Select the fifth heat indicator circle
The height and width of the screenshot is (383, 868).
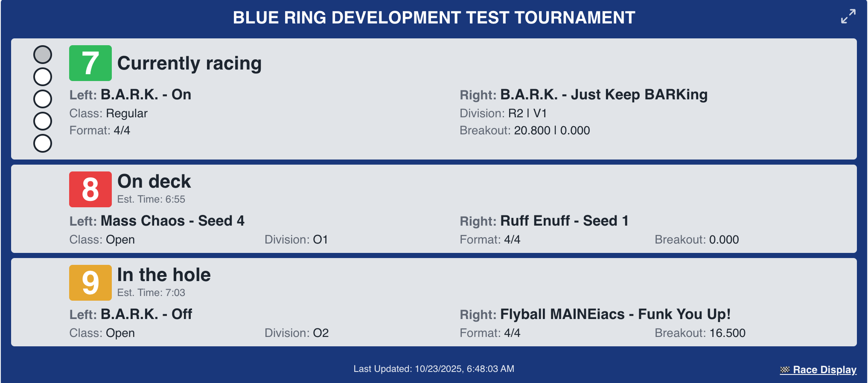coord(43,143)
